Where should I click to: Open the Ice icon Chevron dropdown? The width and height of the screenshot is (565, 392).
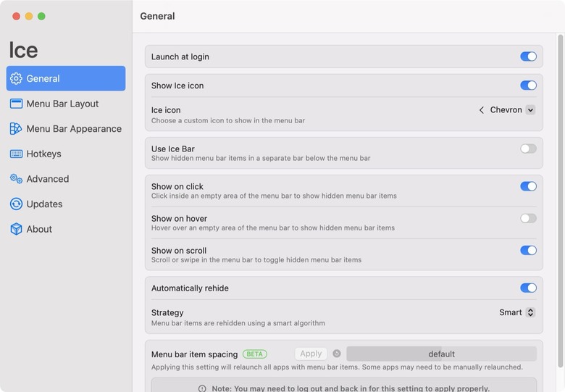(507, 110)
